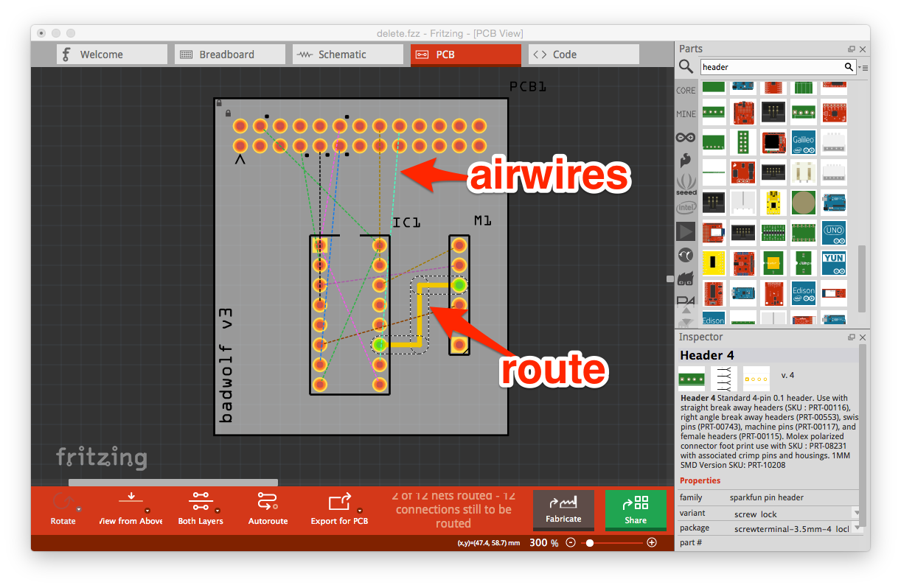Click the PCB icon in Inspector
The width and height of the screenshot is (901, 588).
tap(756, 379)
